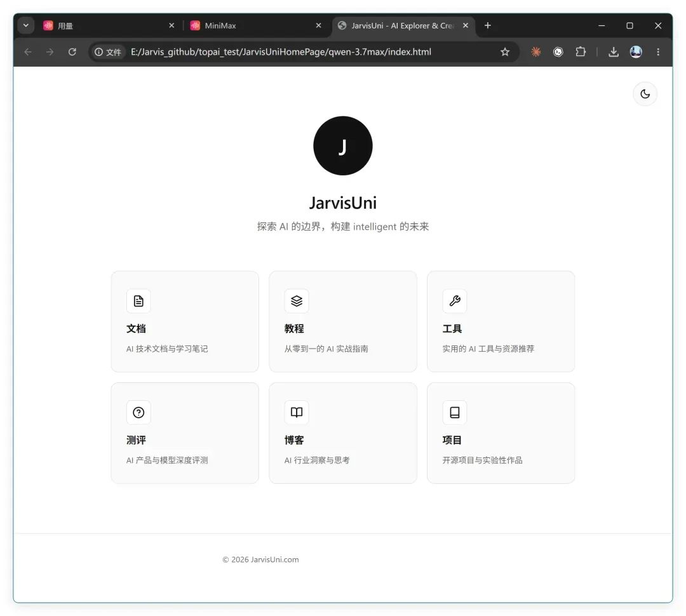Click the open book icon in the 博客 card
The image size is (686, 616).
pos(297,413)
